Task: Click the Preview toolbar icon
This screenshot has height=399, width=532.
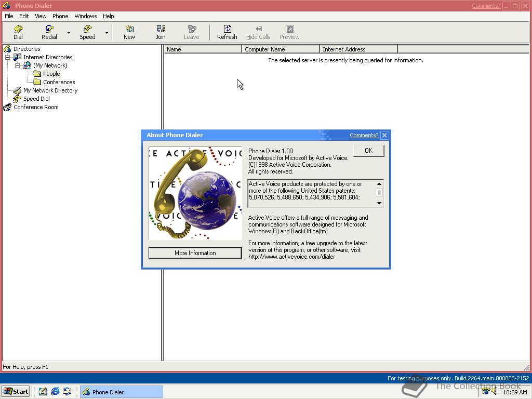Action: tap(289, 32)
